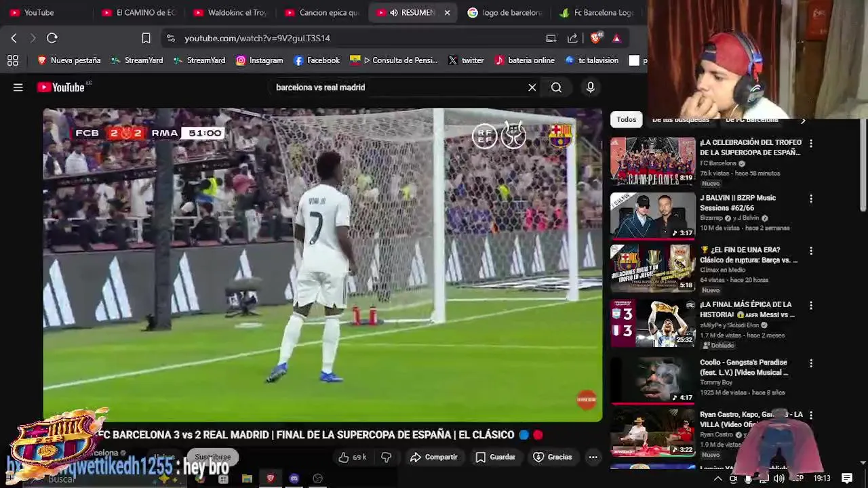This screenshot has width=868, height=488.
Task: Open more actions three-dot menu under video
Action: click(593, 457)
